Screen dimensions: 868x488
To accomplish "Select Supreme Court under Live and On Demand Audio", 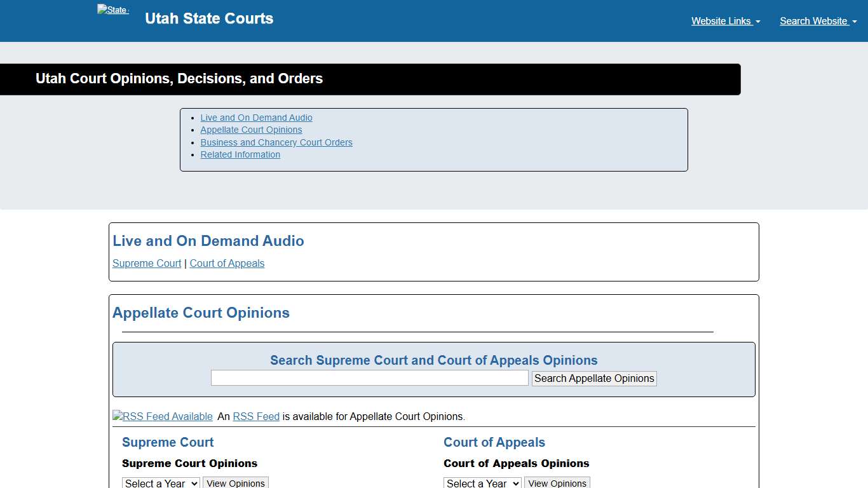I will point(147,263).
